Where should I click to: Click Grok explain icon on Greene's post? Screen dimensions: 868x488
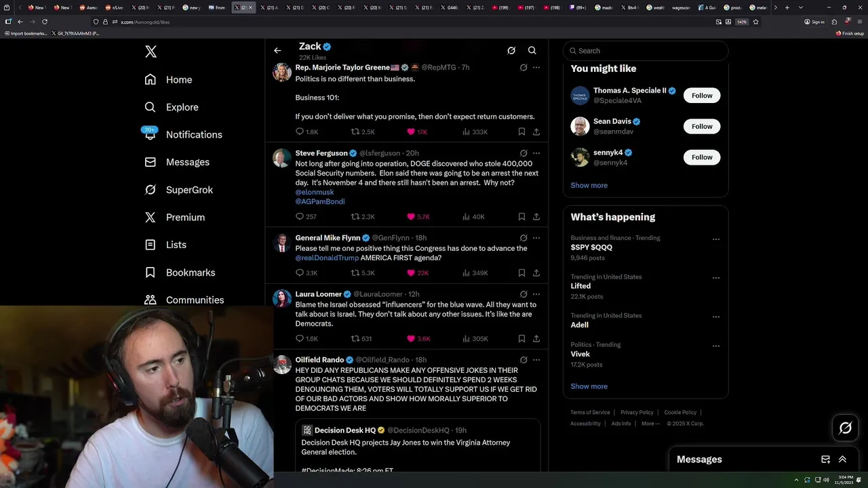click(524, 68)
